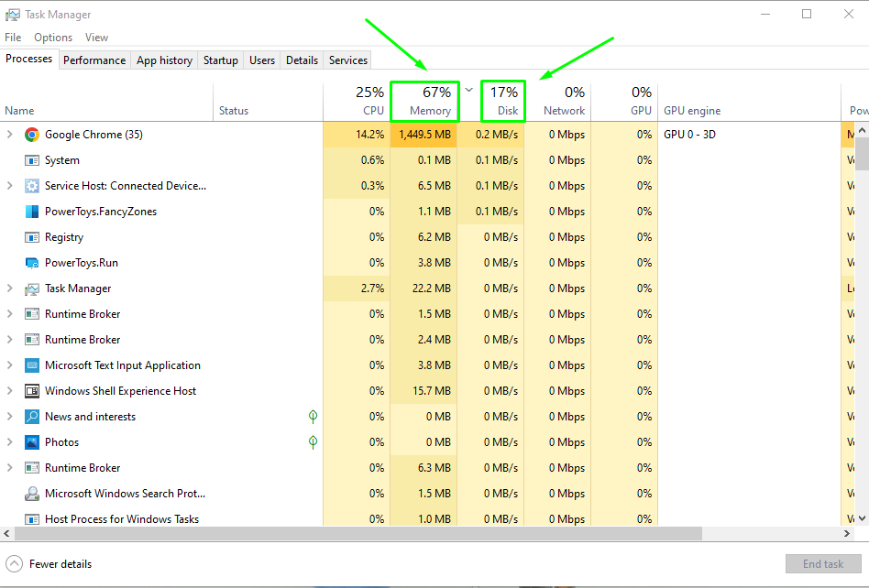Sort by the GPU engine column header
Image resolution: width=869 pixels, height=588 pixels.
click(x=749, y=102)
